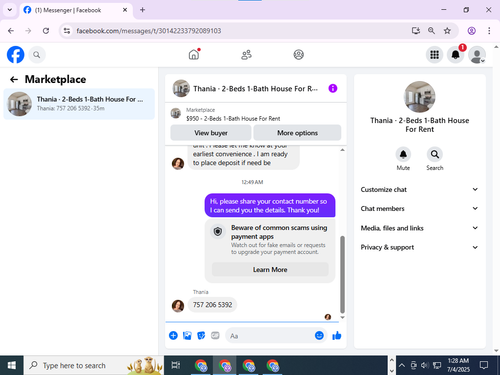This screenshot has height=375, width=500.
Task: Click the chat scrollbar thumb
Action: click(x=342, y=274)
